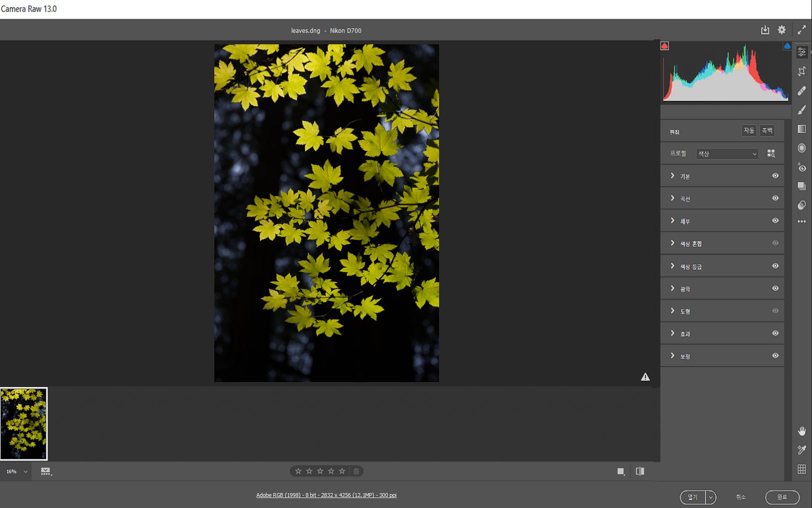Viewport: 812px width, 508px height.
Task: Set rating to one star
Action: pos(298,471)
